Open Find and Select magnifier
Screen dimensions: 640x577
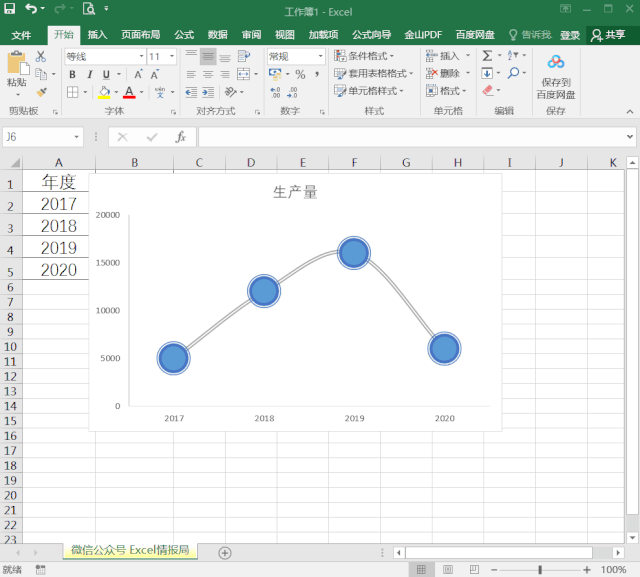pyautogui.click(x=513, y=73)
